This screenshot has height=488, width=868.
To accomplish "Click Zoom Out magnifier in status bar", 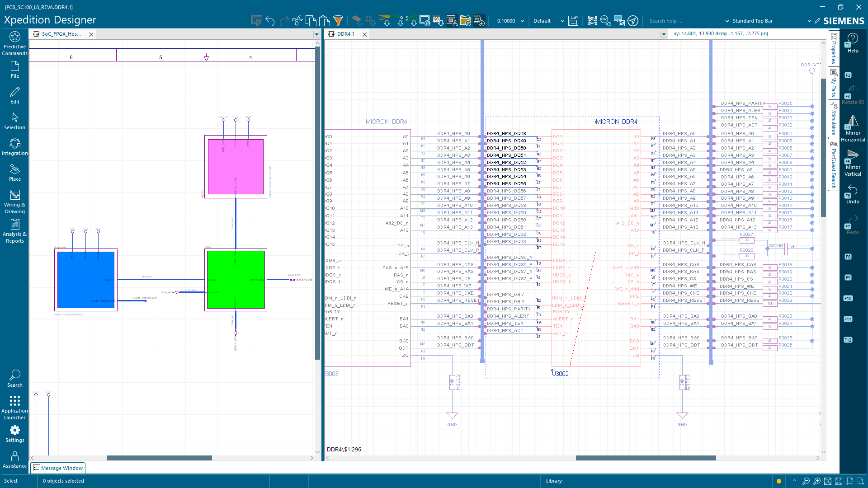I will coord(806,481).
